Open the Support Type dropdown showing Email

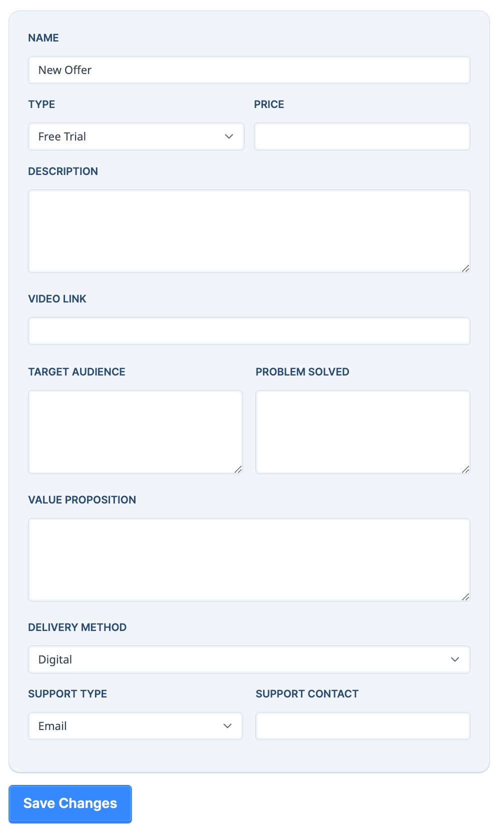pos(135,726)
